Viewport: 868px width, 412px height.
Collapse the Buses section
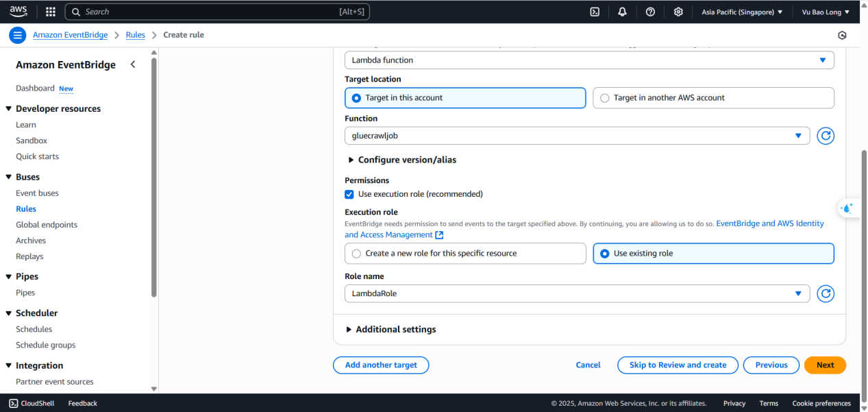pyautogui.click(x=9, y=177)
